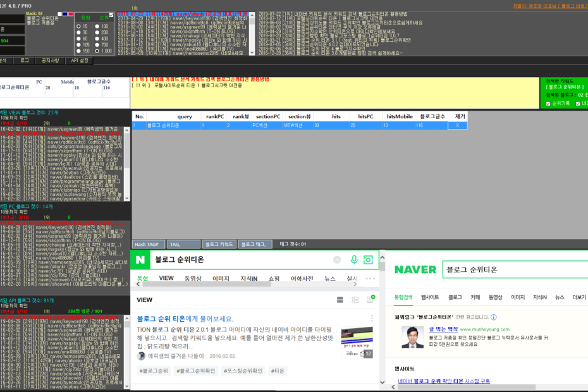The width and height of the screenshot is (588, 392).
Task: Click the NAVER logo in PC browser
Action: pyautogui.click(x=415, y=269)
